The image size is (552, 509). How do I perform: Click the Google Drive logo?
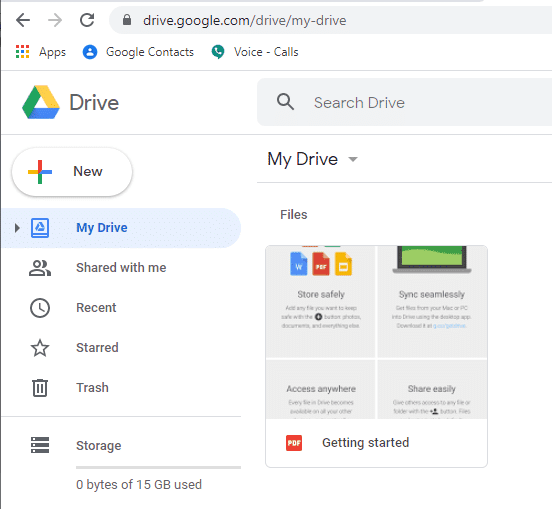(x=70, y=102)
